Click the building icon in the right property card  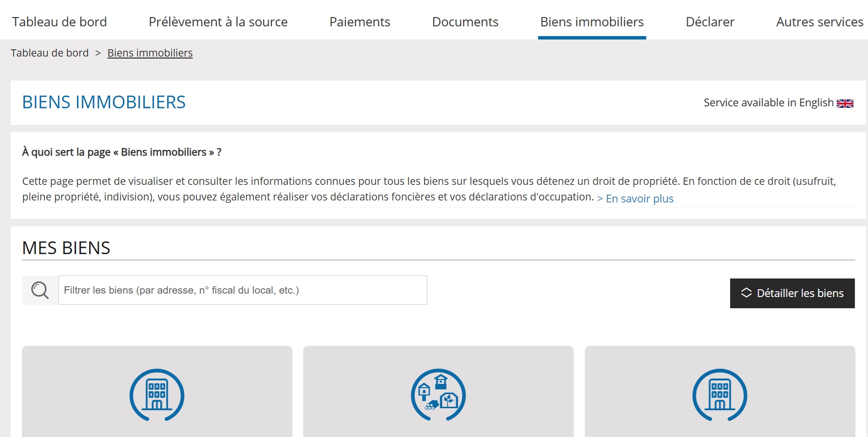pyautogui.click(x=719, y=395)
